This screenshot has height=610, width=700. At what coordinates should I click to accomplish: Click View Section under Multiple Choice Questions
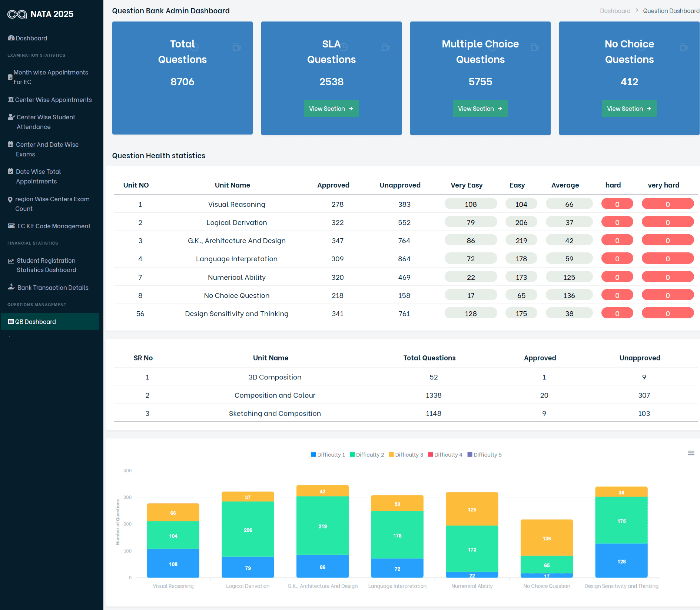(x=480, y=109)
